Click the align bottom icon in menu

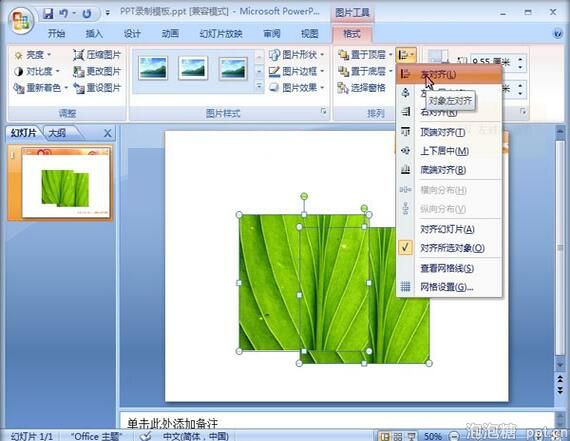pyautogui.click(x=406, y=170)
